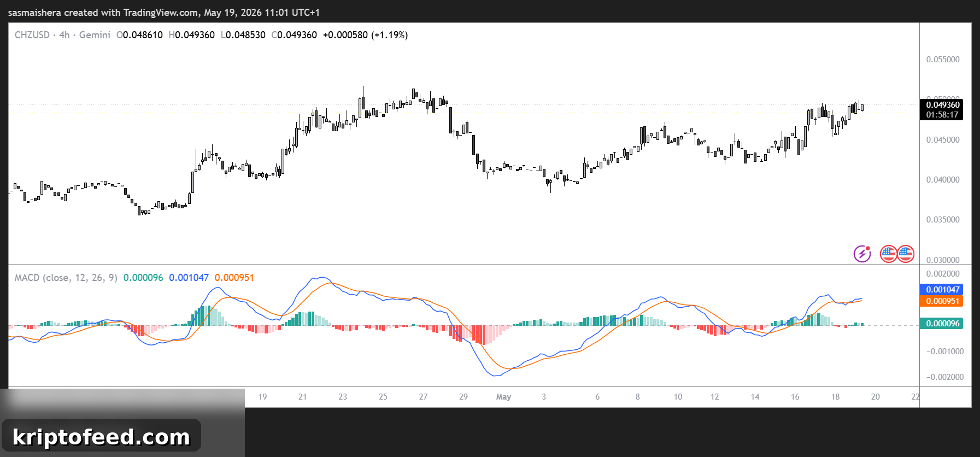Click the MACD (close, 12, 26, 9) indicator title
Screen dimensions: 980x457
pyautogui.click(x=66, y=278)
